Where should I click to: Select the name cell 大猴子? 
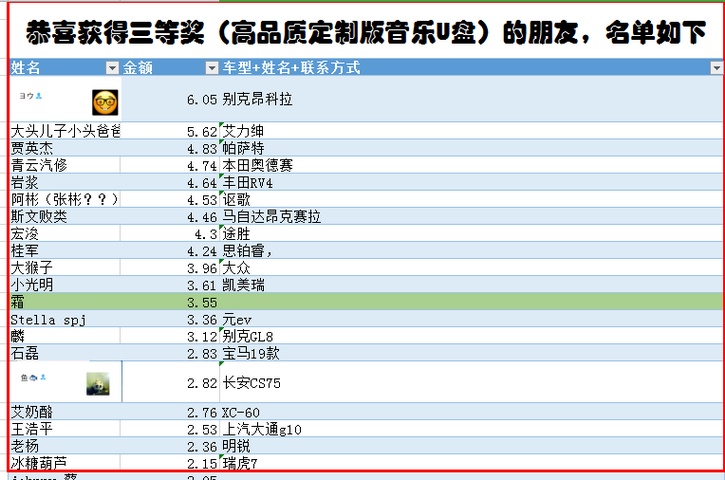[65, 268]
